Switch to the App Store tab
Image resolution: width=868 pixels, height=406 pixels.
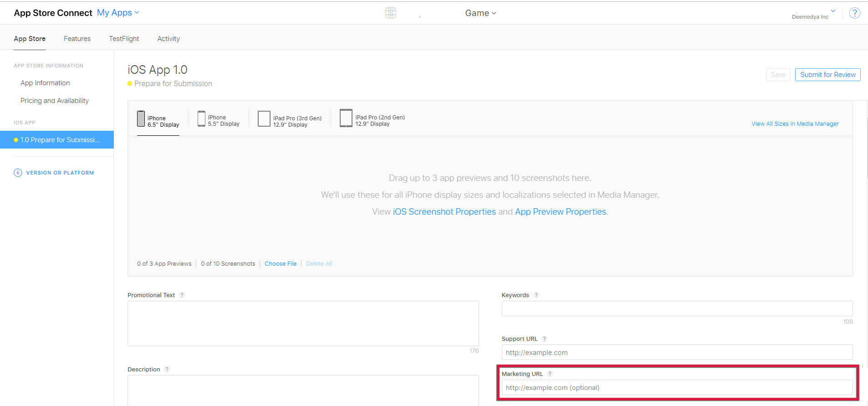pyautogui.click(x=30, y=39)
